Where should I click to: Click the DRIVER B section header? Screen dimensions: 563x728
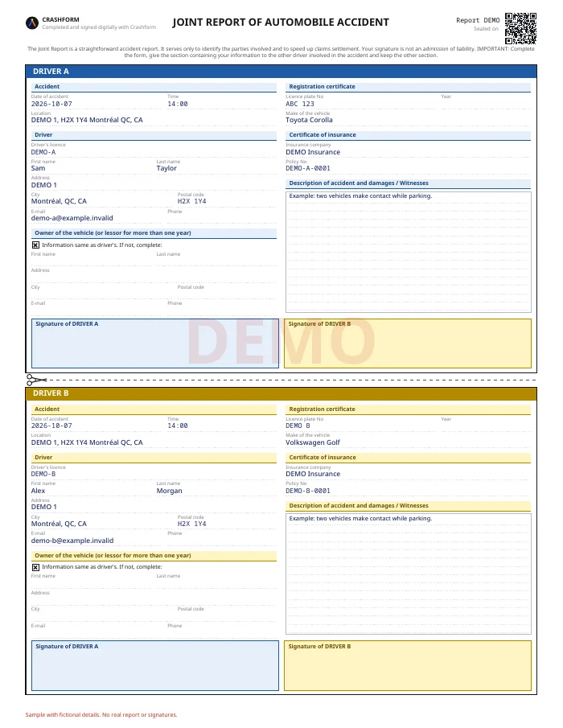coord(281,393)
